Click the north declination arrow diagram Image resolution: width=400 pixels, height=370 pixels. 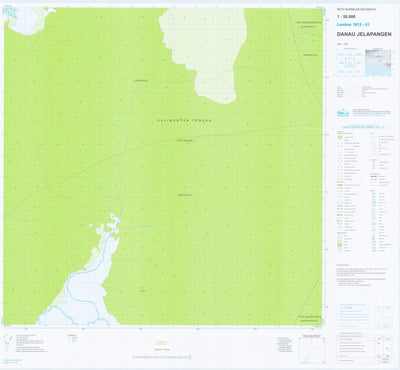[7, 343]
